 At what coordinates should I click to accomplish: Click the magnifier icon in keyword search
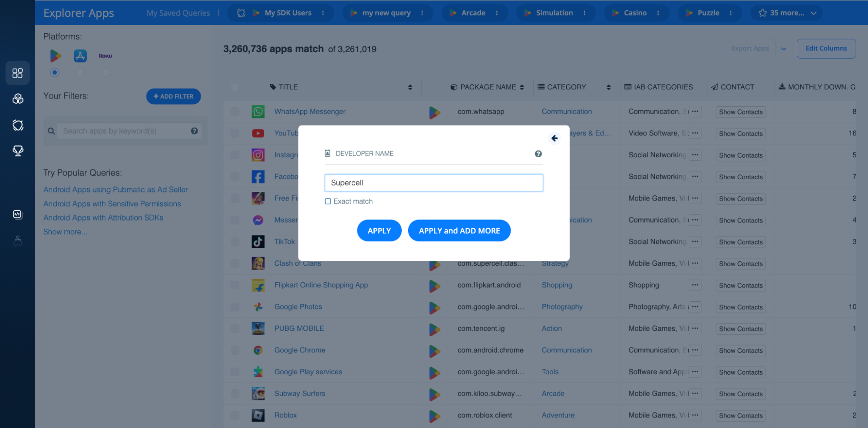pos(51,131)
